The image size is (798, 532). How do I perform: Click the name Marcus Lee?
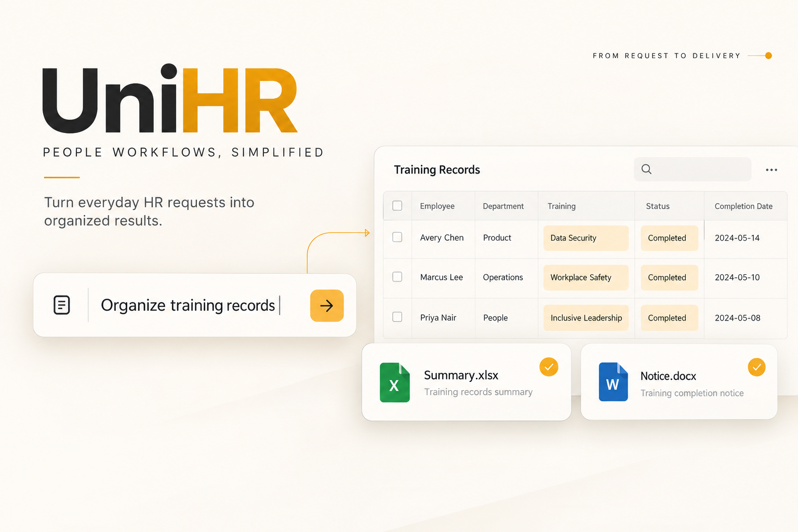pos(442,277)
